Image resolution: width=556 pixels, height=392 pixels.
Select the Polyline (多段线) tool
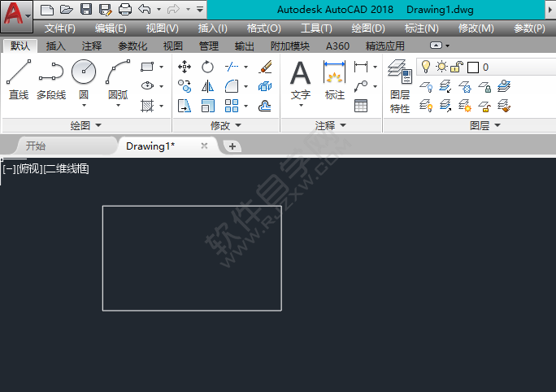click(51, 79)
